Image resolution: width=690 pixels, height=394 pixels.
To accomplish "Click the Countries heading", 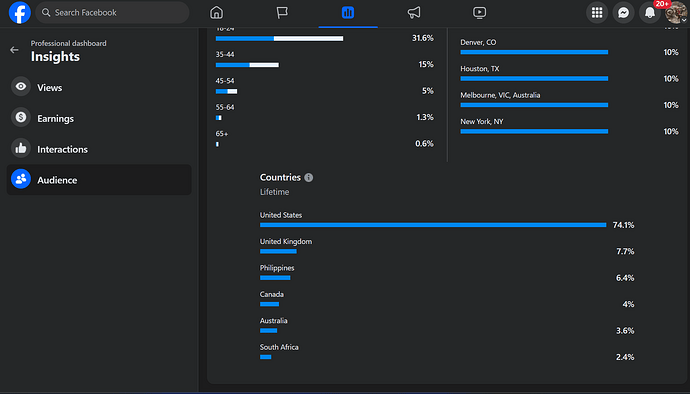I will tap(280, 177).
